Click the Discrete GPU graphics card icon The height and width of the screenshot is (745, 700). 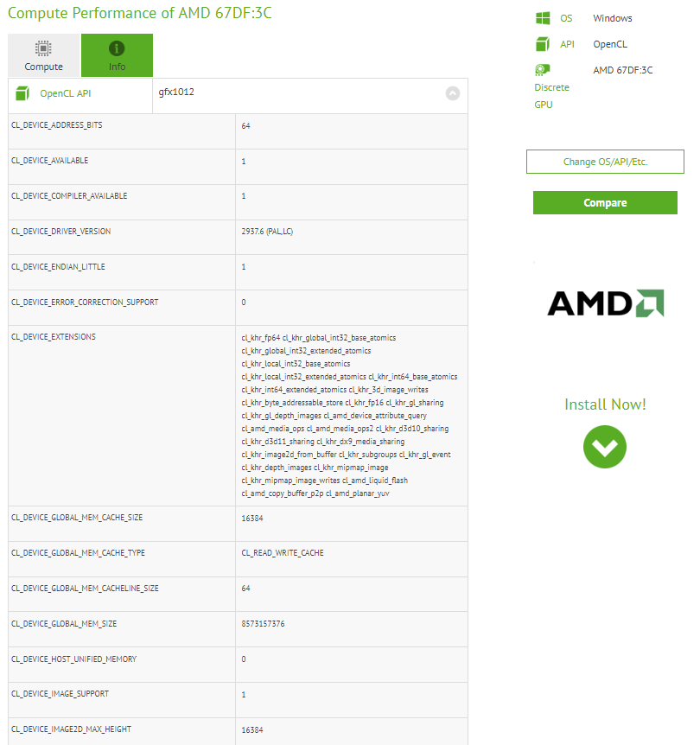pos(543,69)
